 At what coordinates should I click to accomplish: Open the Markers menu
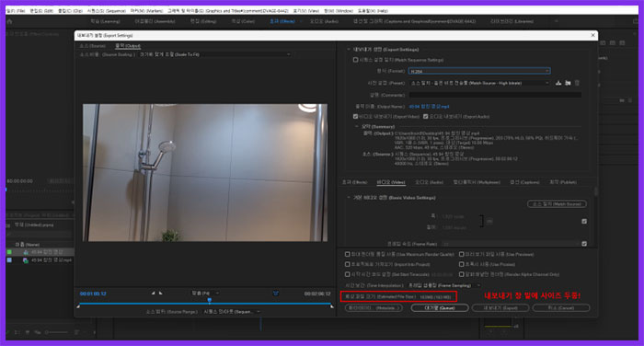point(146,11)
